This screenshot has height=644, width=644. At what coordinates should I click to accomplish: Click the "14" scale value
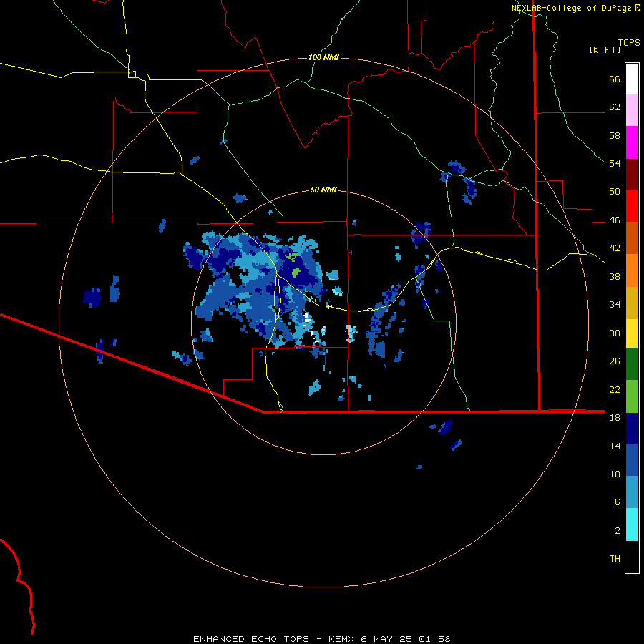click(x=615, y=446)
